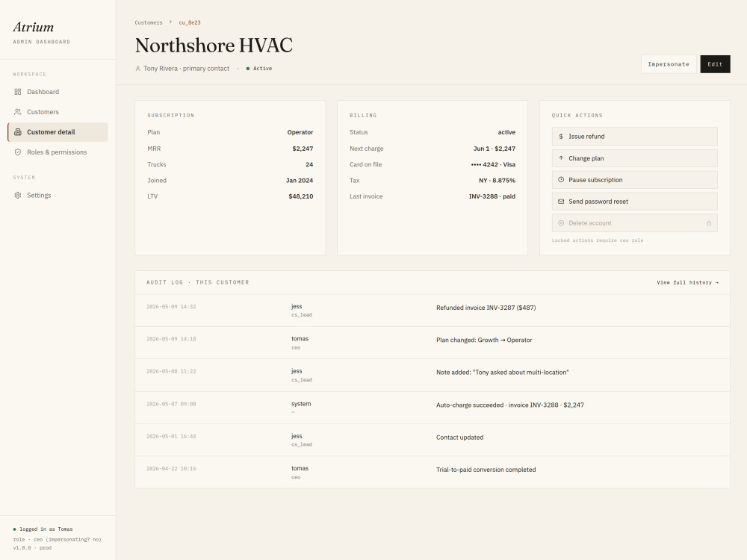Click Auto-charge succeeded audit entry

tap(509, 405)
